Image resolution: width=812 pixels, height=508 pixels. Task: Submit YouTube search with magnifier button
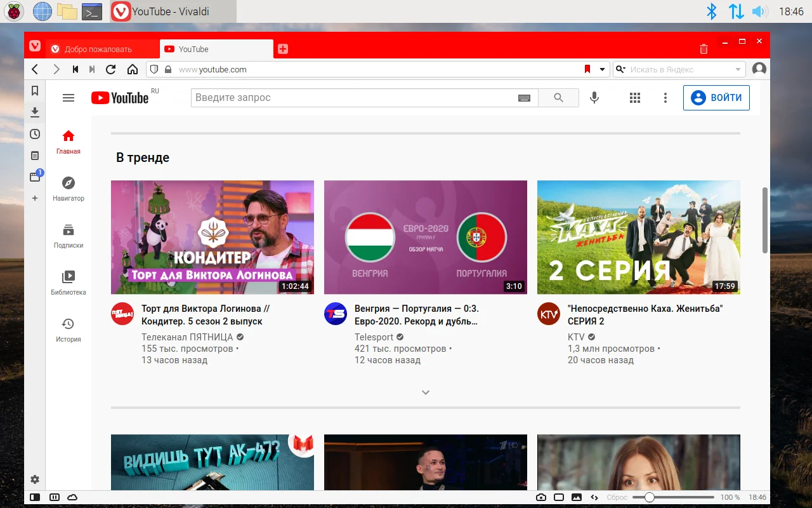point(558,98)
